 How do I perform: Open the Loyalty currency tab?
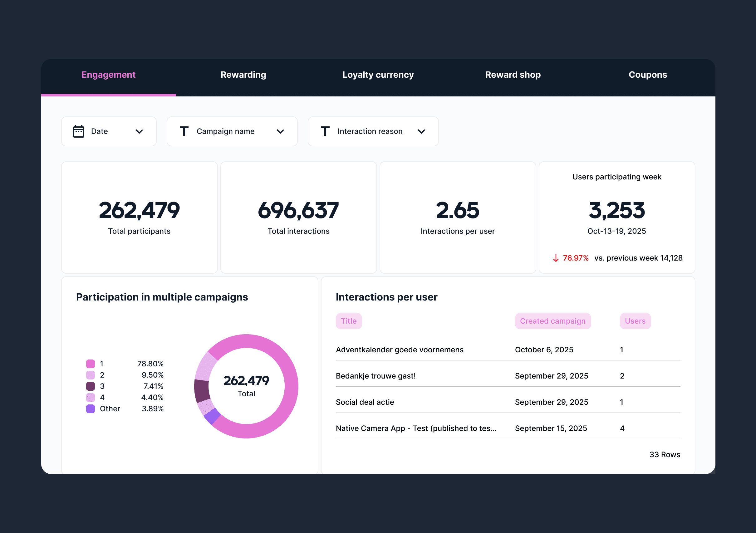point(378,75)
